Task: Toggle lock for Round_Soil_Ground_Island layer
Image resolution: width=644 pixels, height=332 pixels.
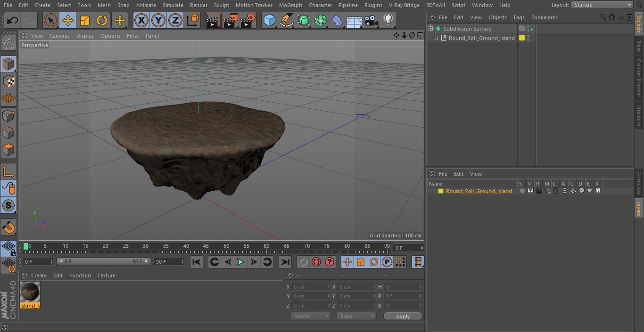Action: [556, 191]
